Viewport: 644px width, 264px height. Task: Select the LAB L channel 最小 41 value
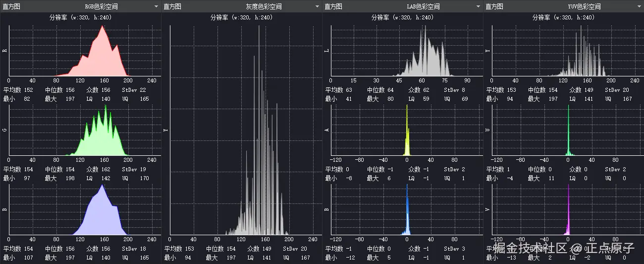349,99
